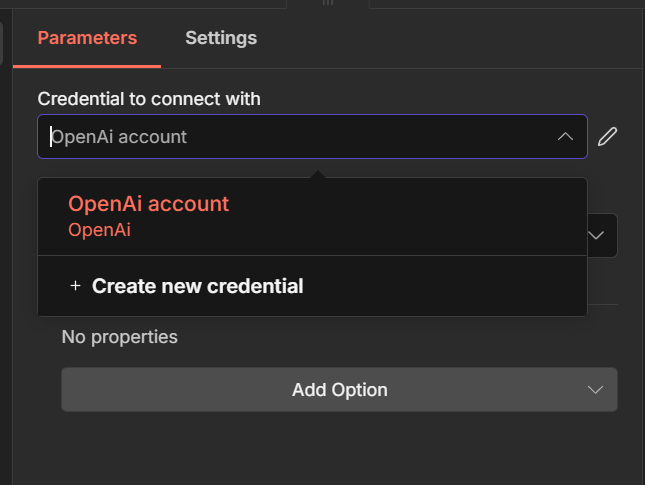Open the dropdown field hidden behind the credential list

pos(602,236)
